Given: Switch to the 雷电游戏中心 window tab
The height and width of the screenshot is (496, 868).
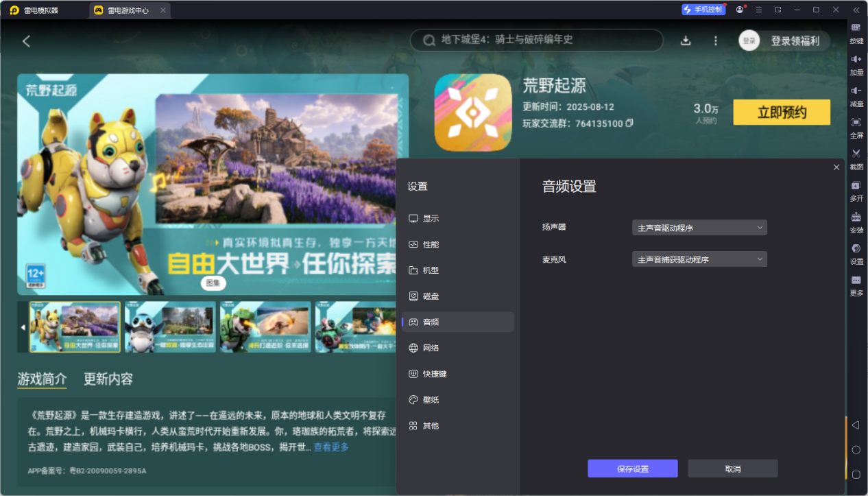Looking at the screenshot, I should pyautogui.click(x=130, y=10).
